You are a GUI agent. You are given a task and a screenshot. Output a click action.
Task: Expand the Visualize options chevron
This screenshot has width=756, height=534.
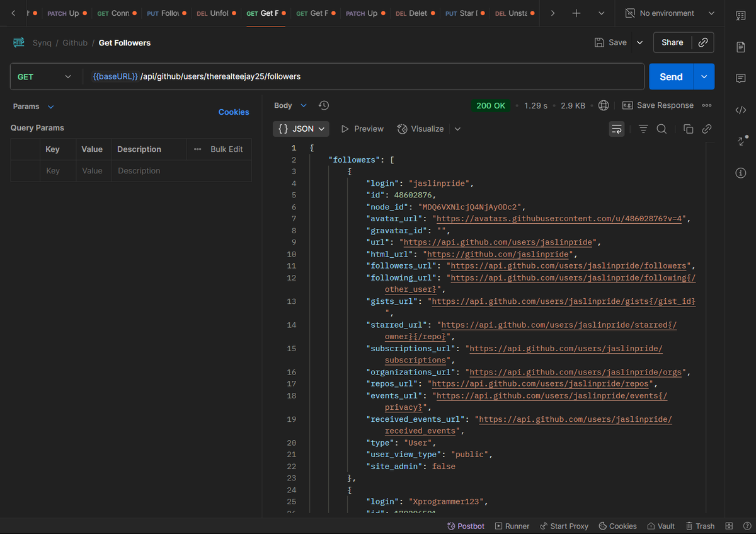(x=457, y=129)
